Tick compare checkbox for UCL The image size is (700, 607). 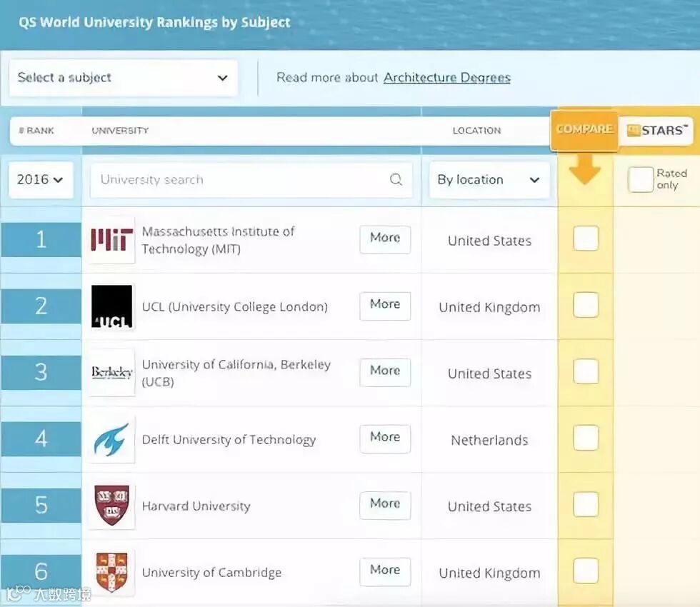[586, 305]
